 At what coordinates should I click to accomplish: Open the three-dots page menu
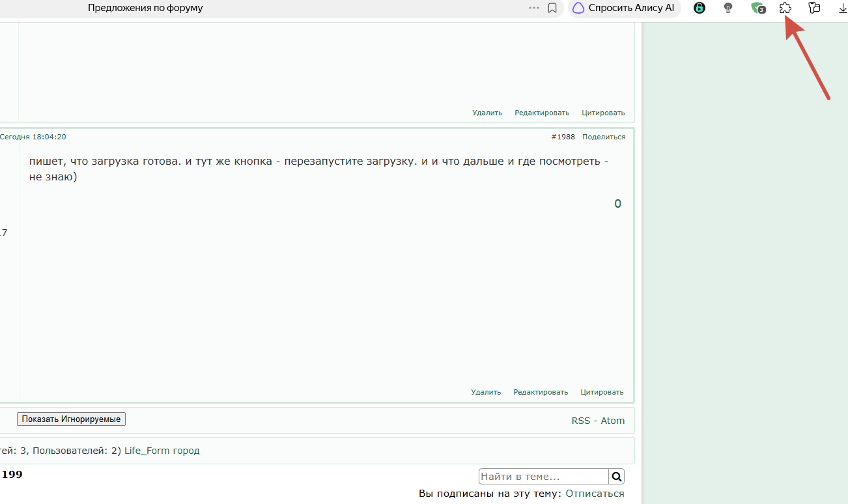coord(534,8)
